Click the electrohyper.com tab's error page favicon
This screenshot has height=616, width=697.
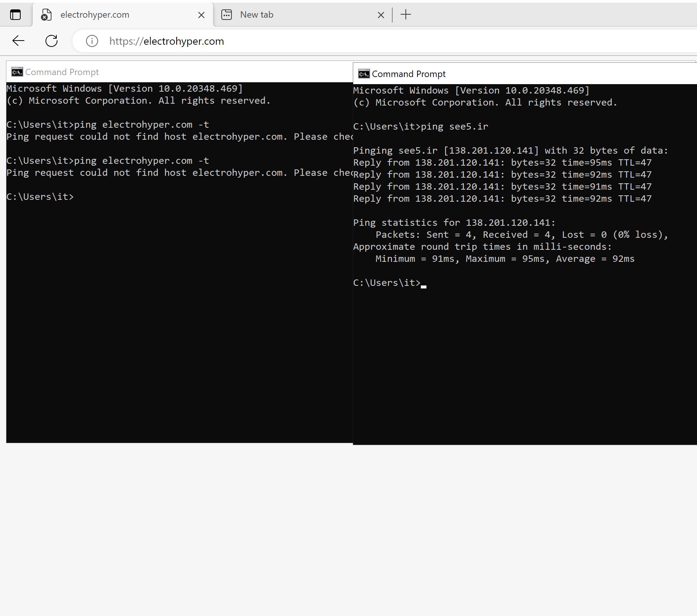pos(46,15)
